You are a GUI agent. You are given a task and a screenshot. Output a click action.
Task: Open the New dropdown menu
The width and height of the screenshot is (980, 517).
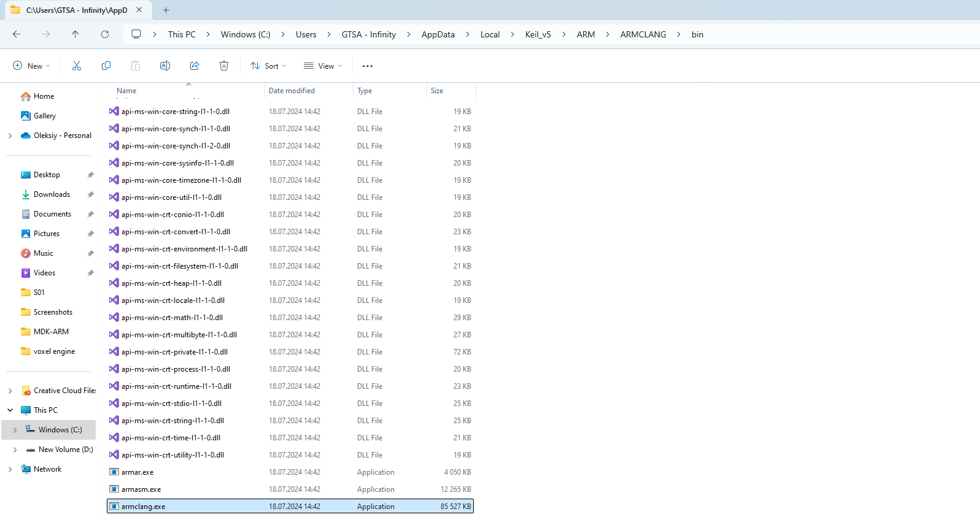[31, 66]
